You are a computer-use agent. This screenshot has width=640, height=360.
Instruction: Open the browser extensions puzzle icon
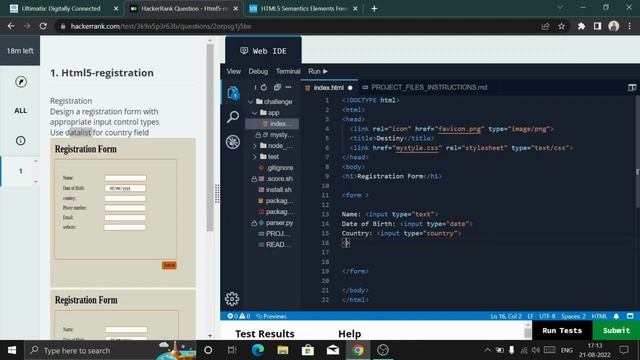click(x=581, y=26)
